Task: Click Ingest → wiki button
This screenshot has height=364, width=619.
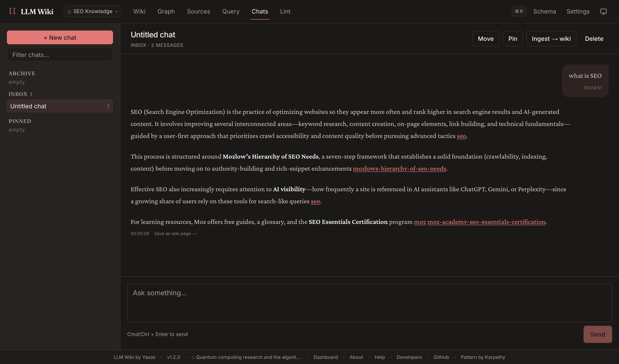Action: coord(551,38)
